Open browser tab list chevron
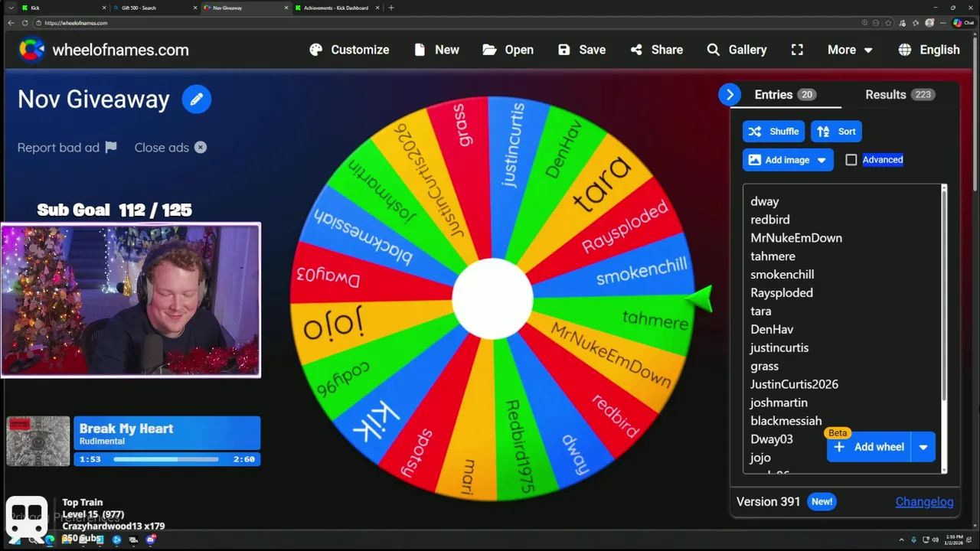The height and width of the screenshot is (551, 980). [11, 8]
